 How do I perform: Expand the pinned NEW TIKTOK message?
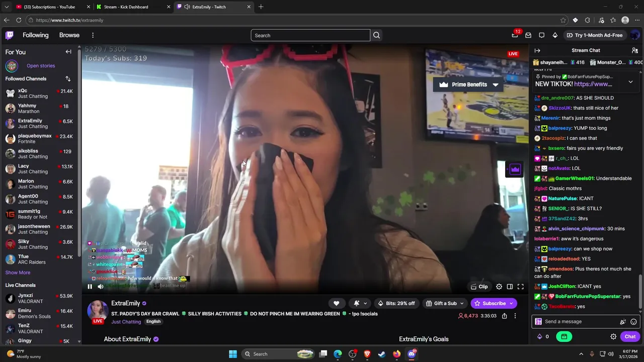tap(630, 81)
